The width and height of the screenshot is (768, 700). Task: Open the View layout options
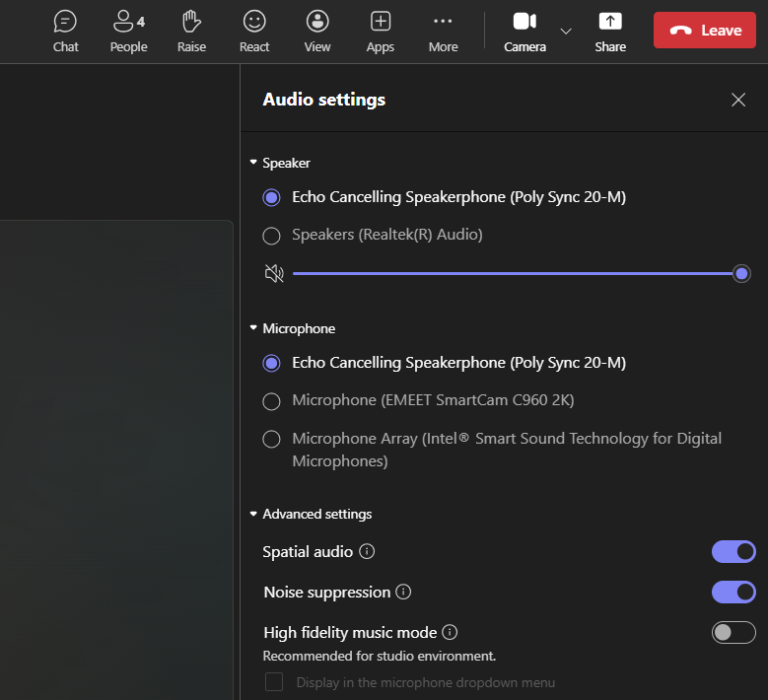317,32
